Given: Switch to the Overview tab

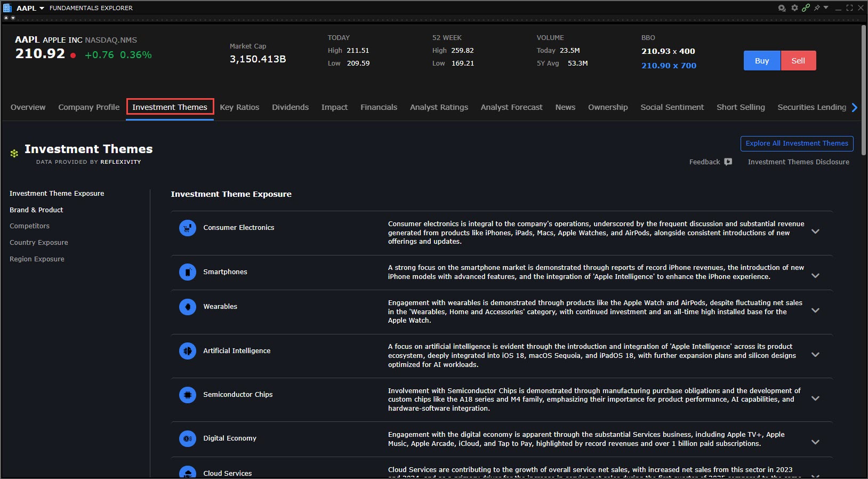Looking at the screenshot, I should coord(28,107).
